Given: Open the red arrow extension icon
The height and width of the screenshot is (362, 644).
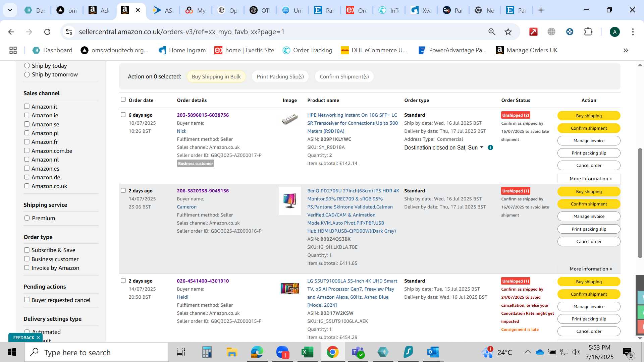Looking at the screenshot, I should pos(533,32).
